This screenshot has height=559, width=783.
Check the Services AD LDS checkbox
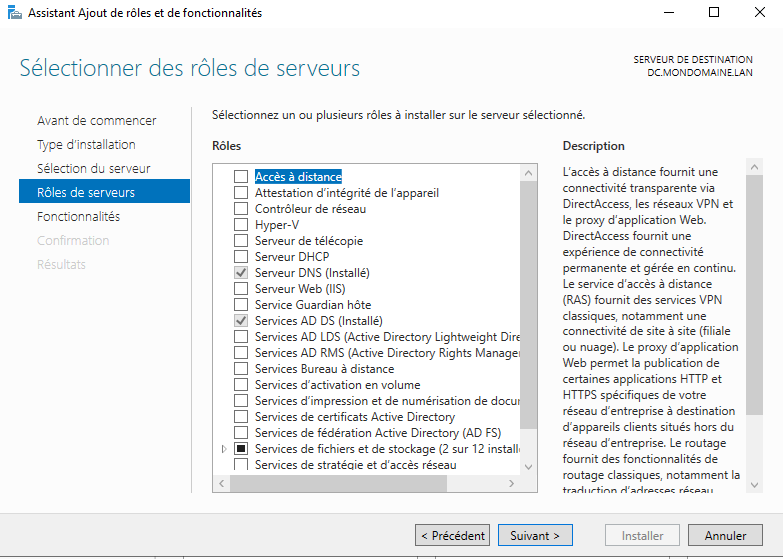point(241,336)
